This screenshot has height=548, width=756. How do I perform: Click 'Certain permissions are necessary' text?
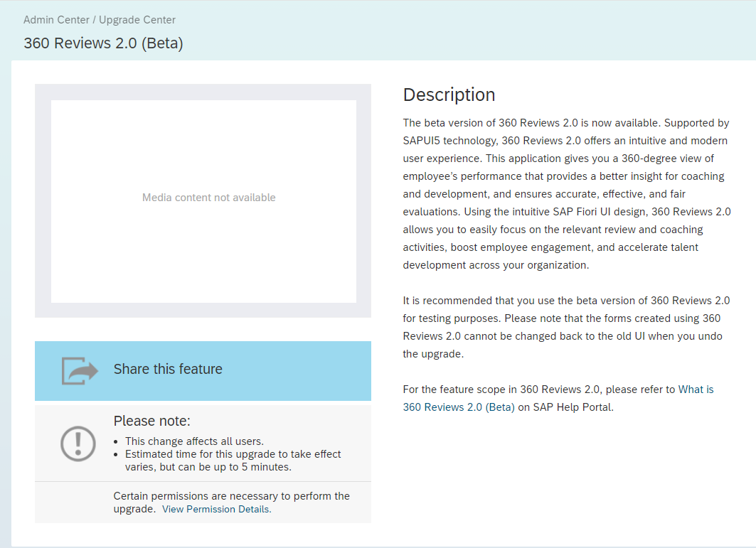[231, 503]
